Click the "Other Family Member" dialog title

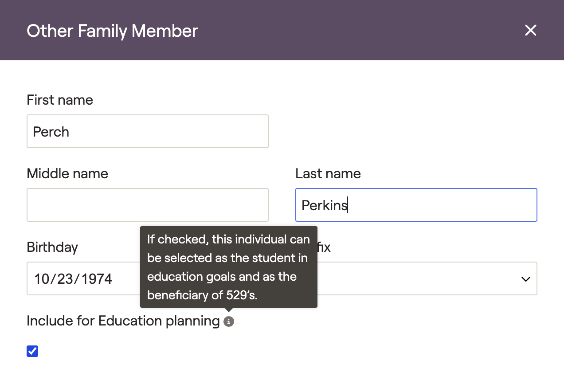[x=112, y=31]
